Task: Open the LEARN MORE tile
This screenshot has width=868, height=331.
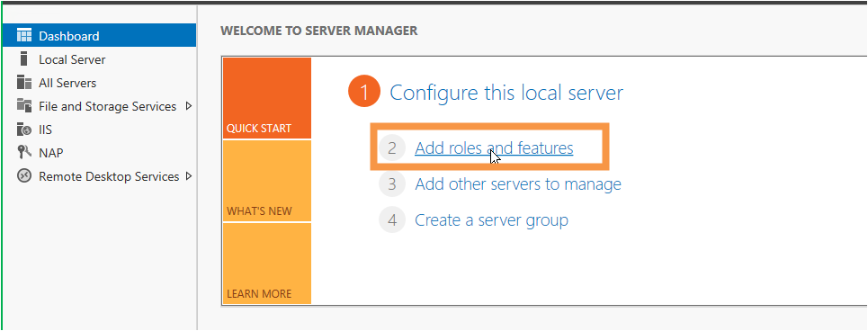Action: [x=267, y=264]
